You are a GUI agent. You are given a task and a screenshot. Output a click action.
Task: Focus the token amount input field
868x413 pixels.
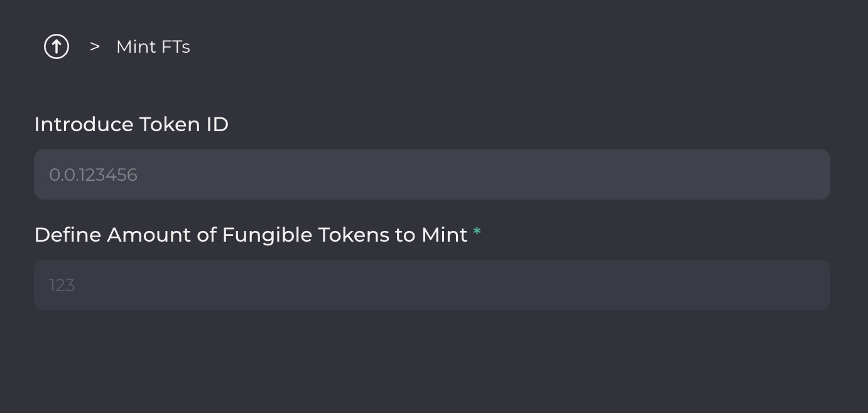tap(431, 285)
